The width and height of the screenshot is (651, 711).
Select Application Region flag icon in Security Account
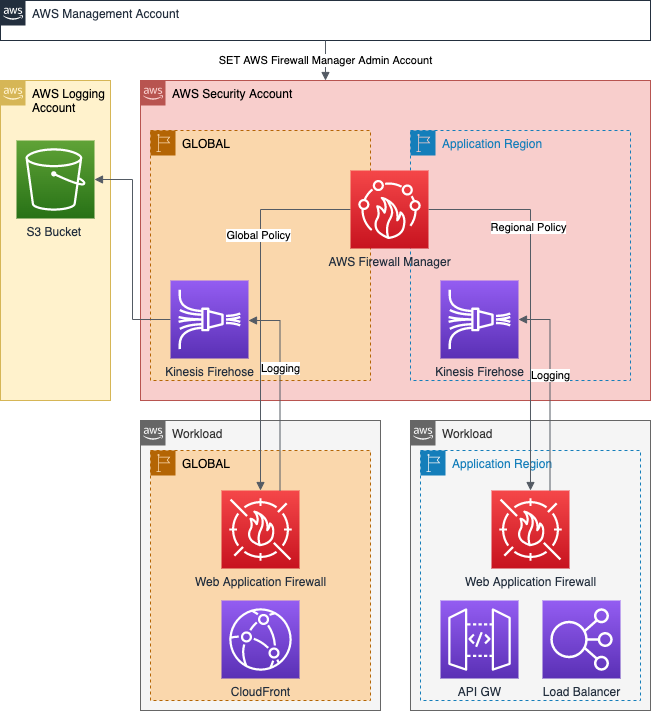[x=423, y=143]
